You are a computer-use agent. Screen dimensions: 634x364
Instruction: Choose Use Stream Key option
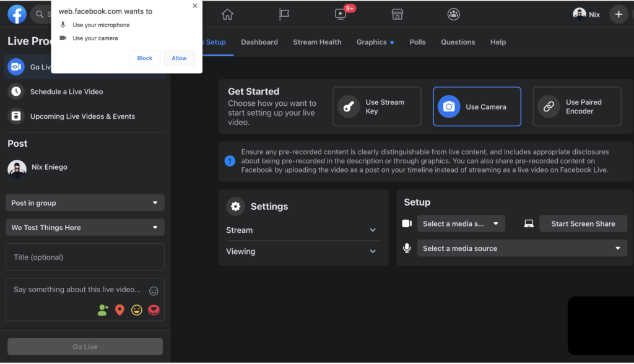pyautogui.click(x=377, y=106)
